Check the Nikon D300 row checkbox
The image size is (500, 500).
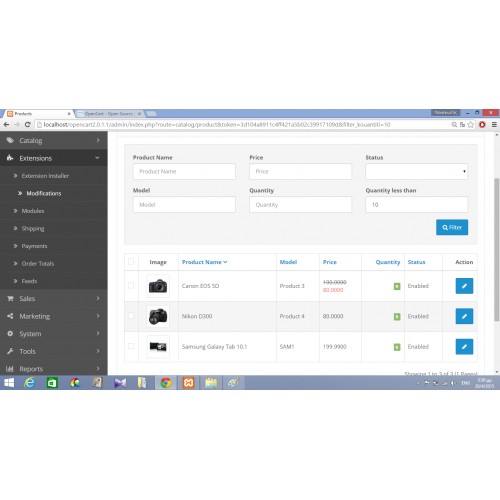[131, 316]
